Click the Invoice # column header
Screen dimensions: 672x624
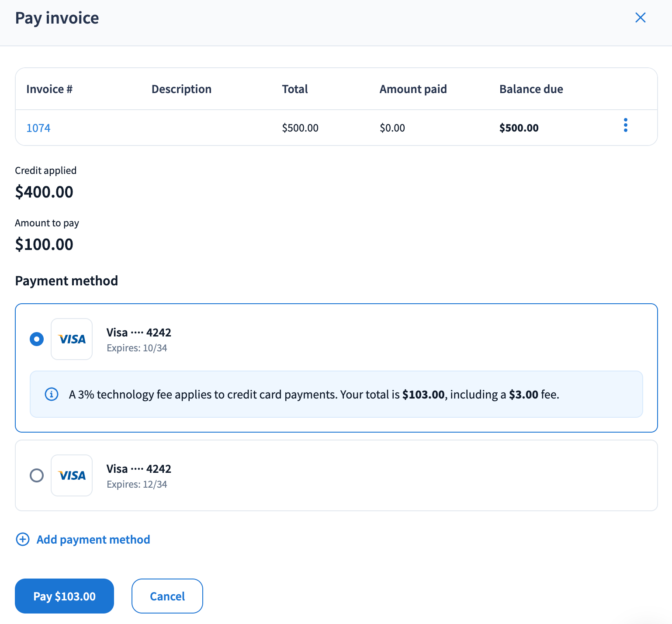point(49,89)
